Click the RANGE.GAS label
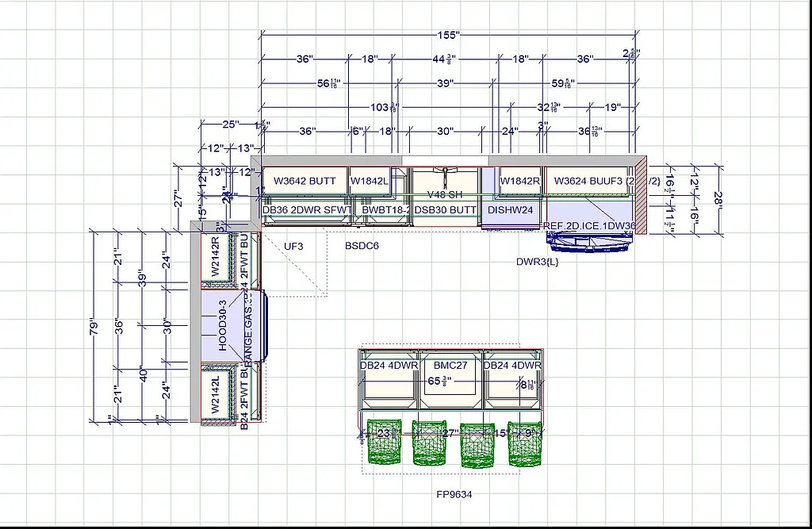The image size is (812, 529). click(x=249, y=332)
